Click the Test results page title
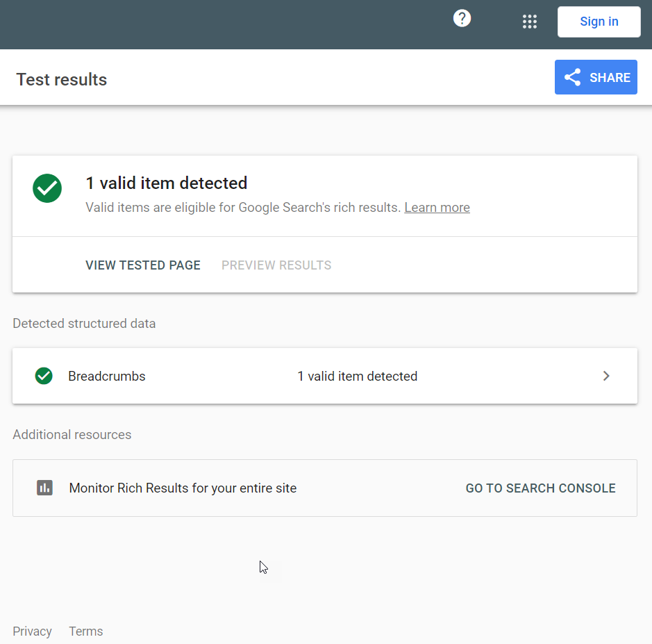This screenshot has width=652, height=644. pyautogui.click(x=62, y=80)
